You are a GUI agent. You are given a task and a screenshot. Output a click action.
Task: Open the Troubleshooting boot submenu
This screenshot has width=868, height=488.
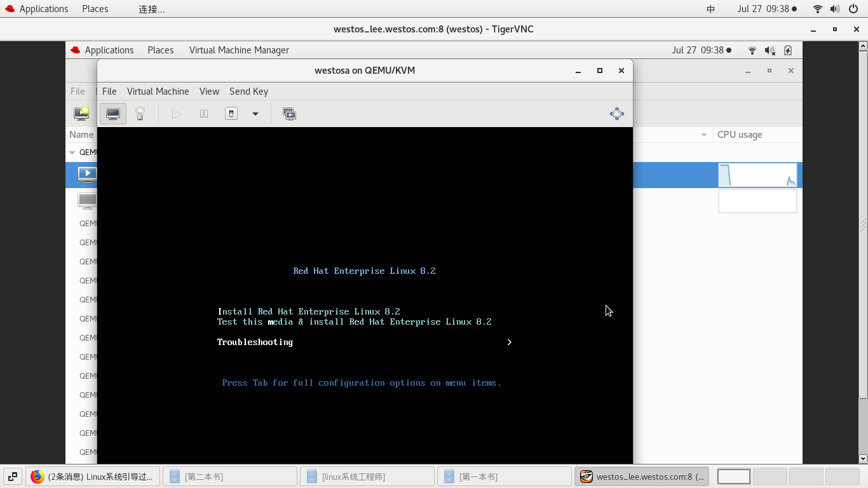pyautogui.click(x=255, y=342)
